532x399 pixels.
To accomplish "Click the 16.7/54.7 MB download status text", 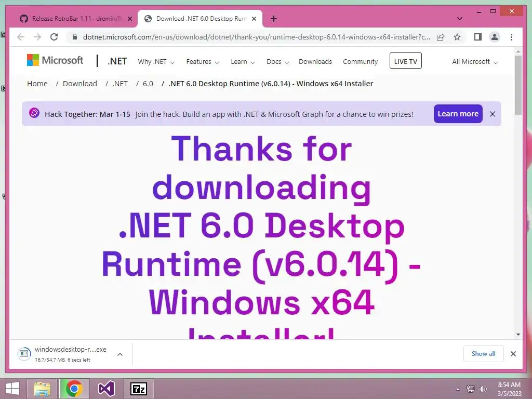I will (62, 360).
